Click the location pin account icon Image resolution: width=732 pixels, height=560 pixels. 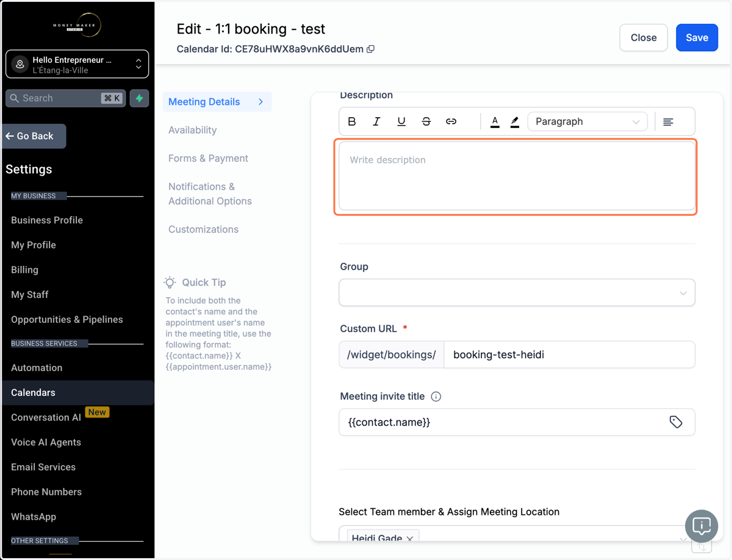20,64
